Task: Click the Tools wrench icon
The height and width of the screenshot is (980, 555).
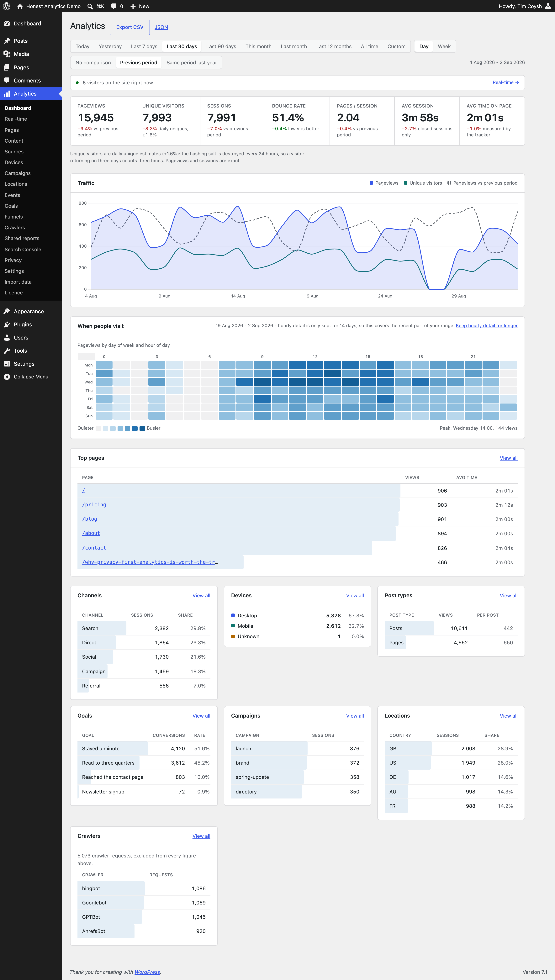Action: point(7,350)
